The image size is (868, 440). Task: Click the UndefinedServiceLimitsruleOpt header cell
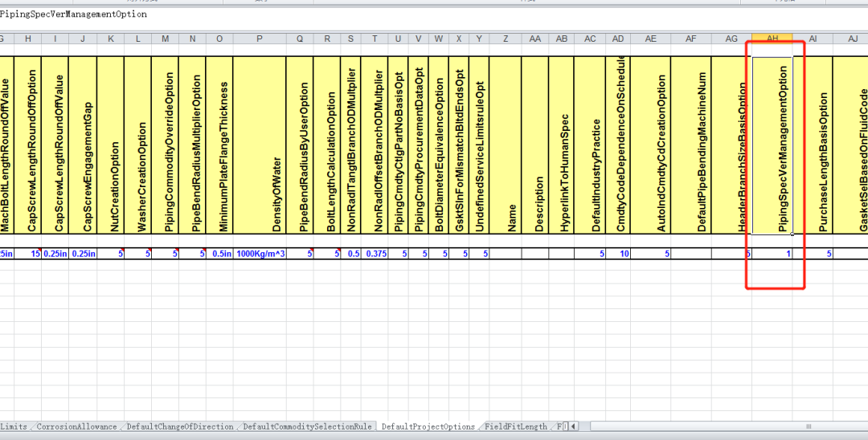pyautogui.click(x=479, y=145)
